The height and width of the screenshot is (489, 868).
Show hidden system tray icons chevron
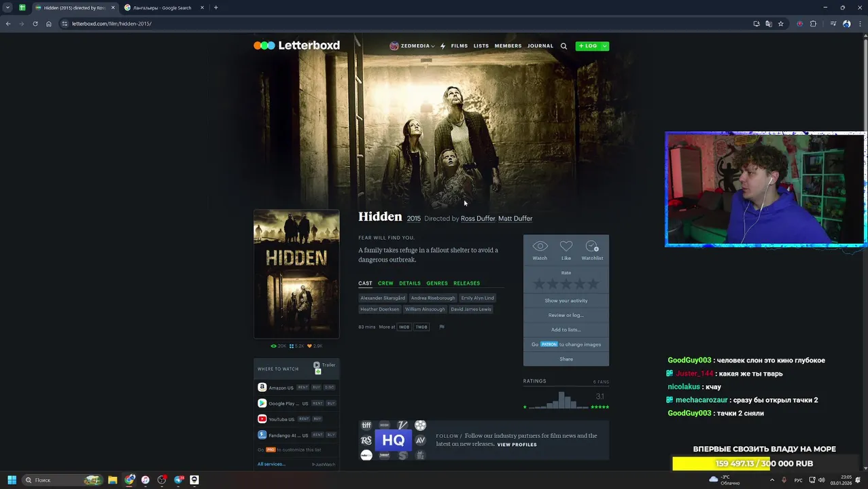tap(771, 480)
